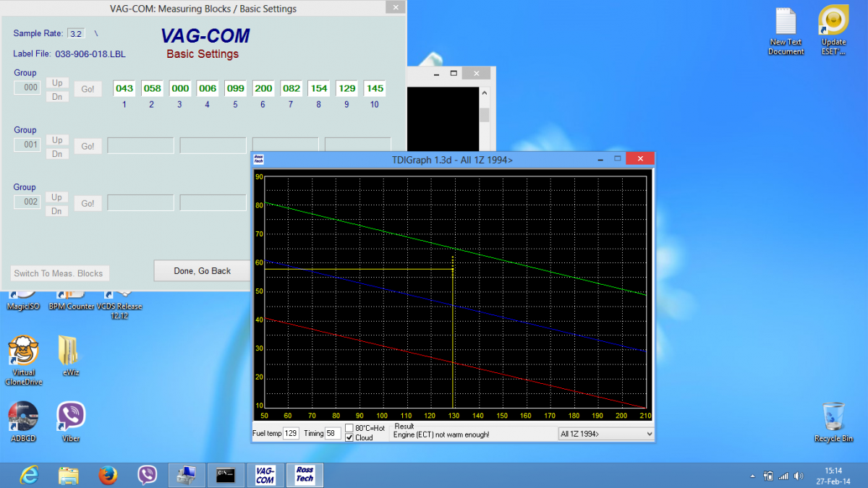Switch to the command prompt taskbar window
The height and width of the screenshot is (488, 868).
[x=226, y=475]
